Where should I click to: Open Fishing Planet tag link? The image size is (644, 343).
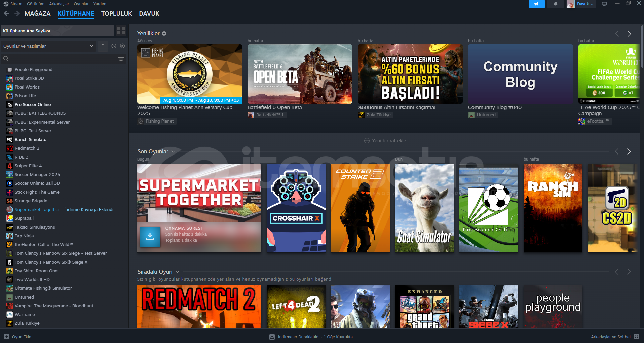click(156, 121)
